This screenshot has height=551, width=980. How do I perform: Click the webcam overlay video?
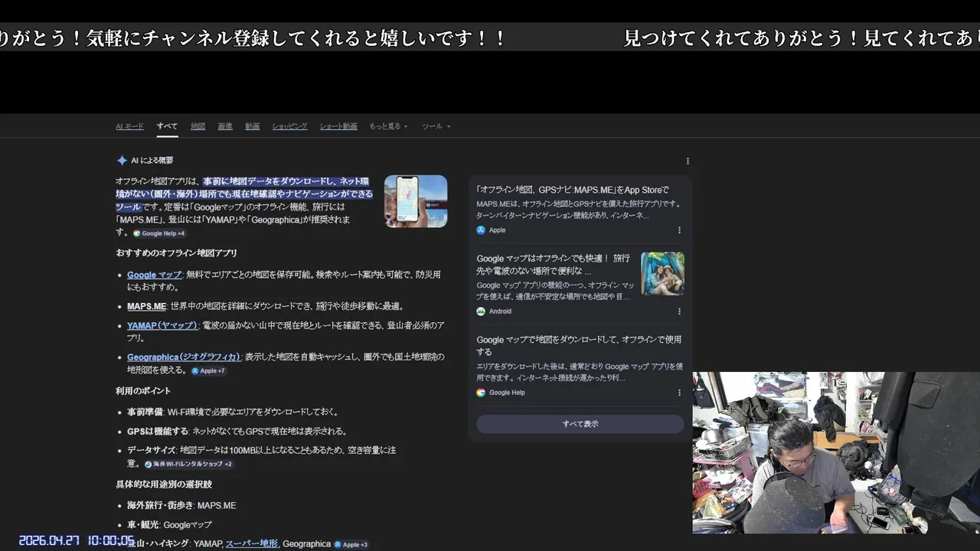(836, 452)
